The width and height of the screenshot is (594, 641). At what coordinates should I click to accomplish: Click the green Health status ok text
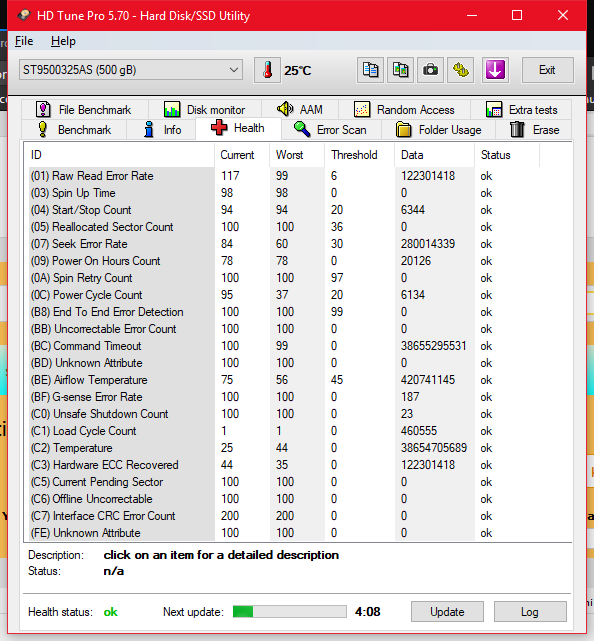coord(110,612)
